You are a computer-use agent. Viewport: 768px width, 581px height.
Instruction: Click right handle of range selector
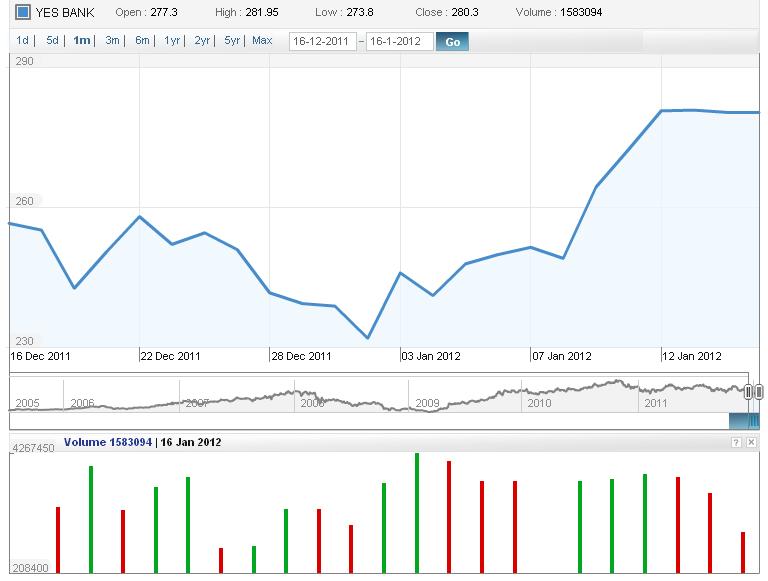click(x=758, y=392)
